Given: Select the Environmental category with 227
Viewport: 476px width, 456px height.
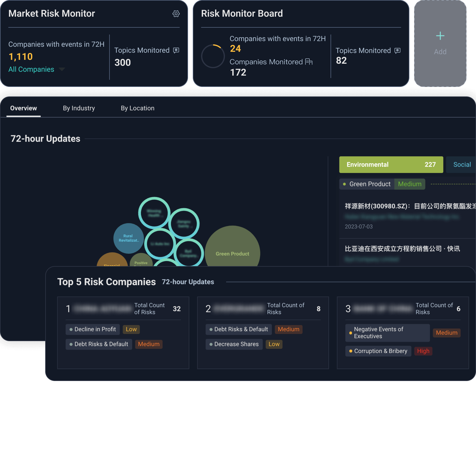Looking at the screenshot, I should click(391, 165).
